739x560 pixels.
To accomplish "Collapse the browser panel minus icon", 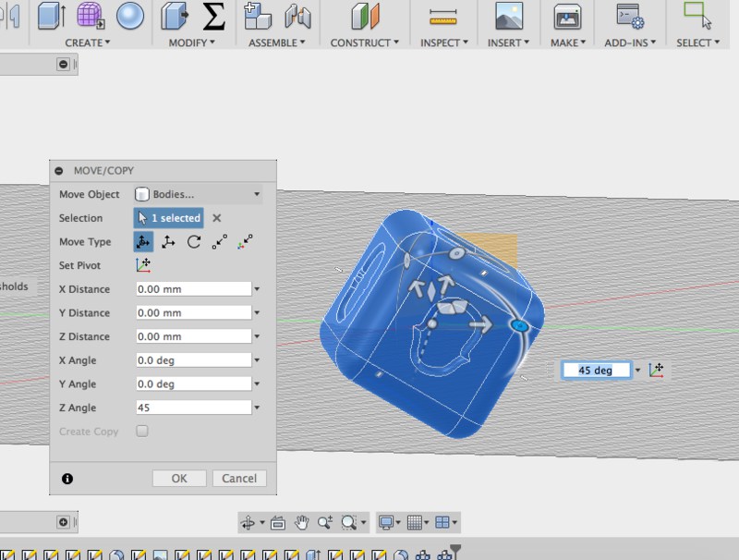I will pyautogui.click(x=63, y=64).
